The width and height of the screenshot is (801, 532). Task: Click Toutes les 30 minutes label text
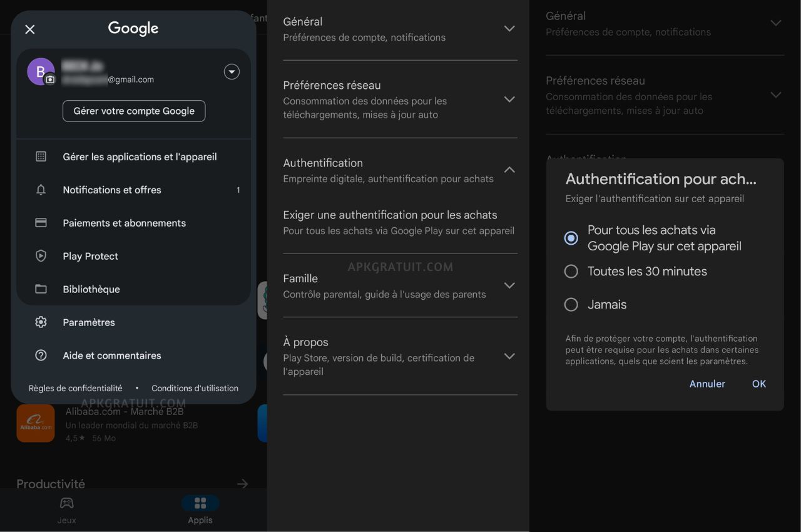pos(647,271)
